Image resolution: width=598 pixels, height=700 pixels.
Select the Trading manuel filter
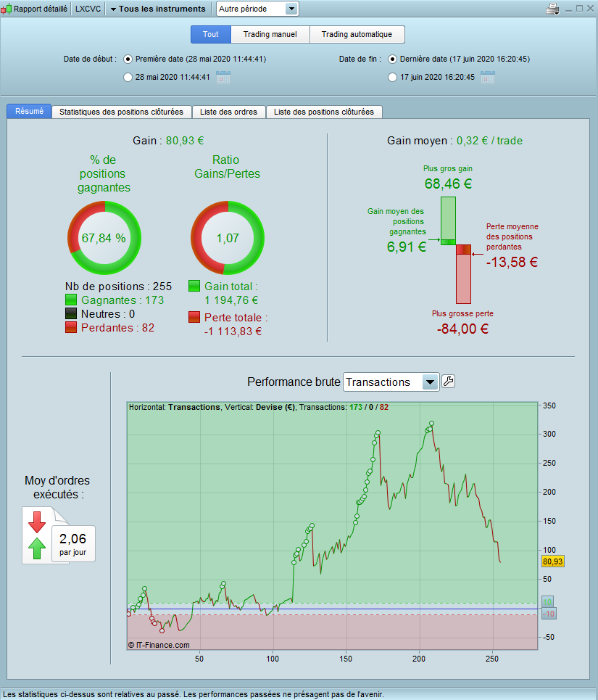point(270,34)
